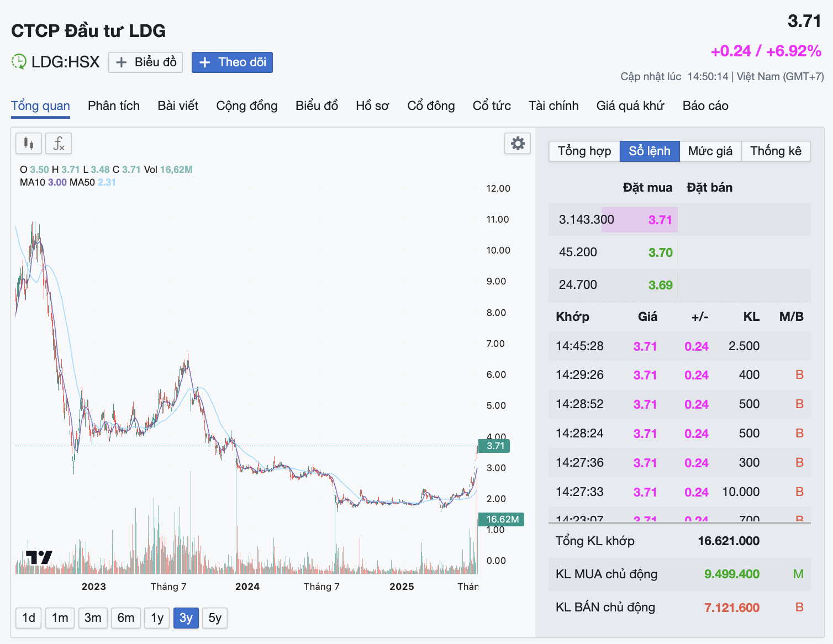Select the 14:45:28 matched trade row
The width and height of the screenshot is (833, 644).
coord(679,346)
